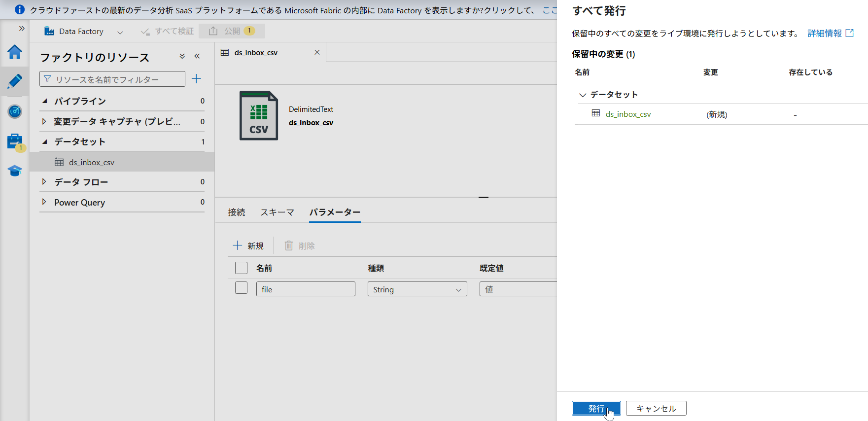Switch to the 接続 tab

click(x=237, y=212)
